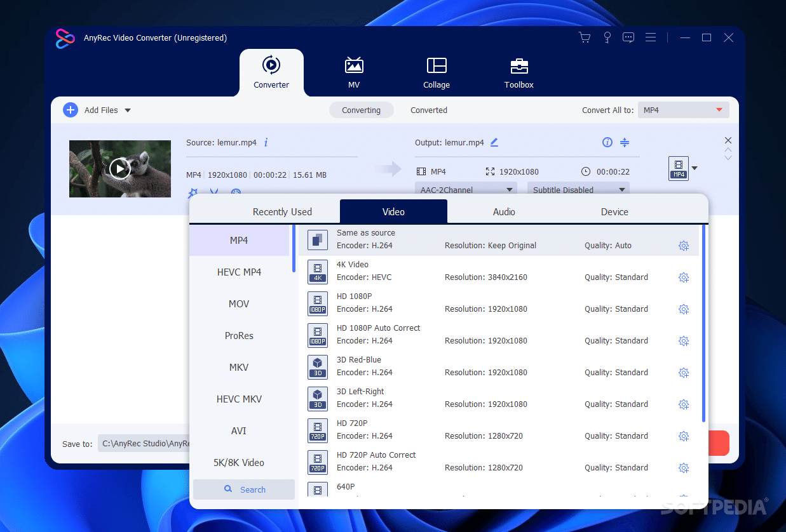Open the hamburger menu
Screen dimensions: 786x532
(650, 37)
